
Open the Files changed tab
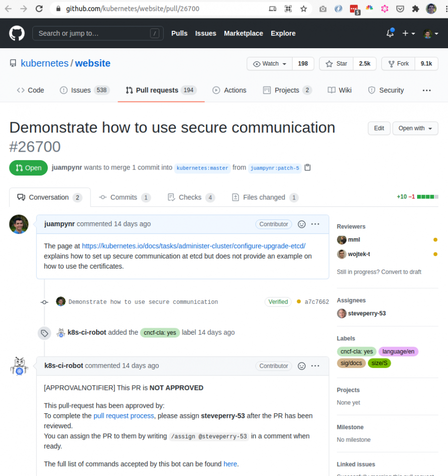265,197
